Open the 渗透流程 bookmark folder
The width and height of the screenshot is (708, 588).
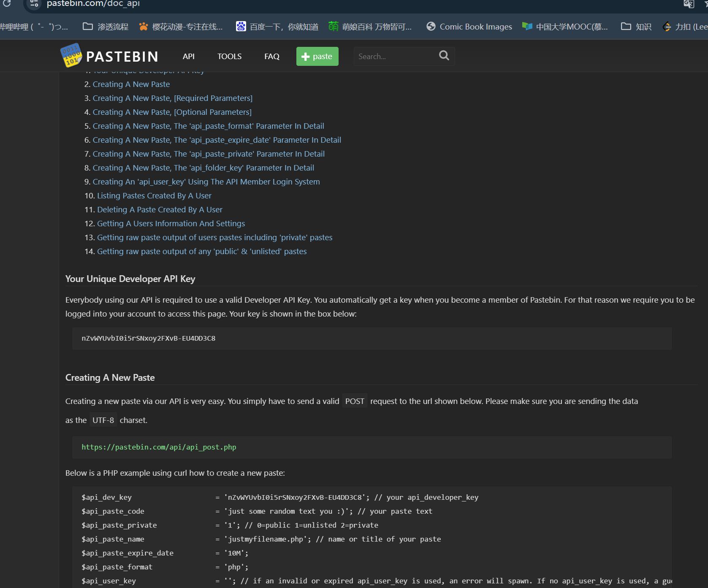(x=106, y=27)
